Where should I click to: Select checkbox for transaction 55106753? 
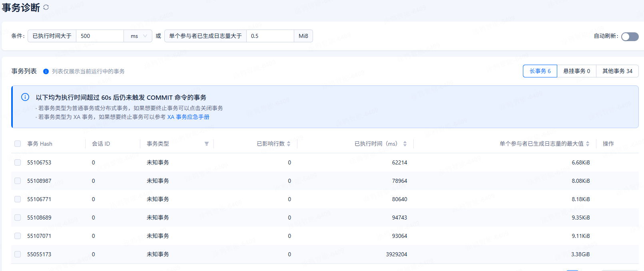pos(18,162)
